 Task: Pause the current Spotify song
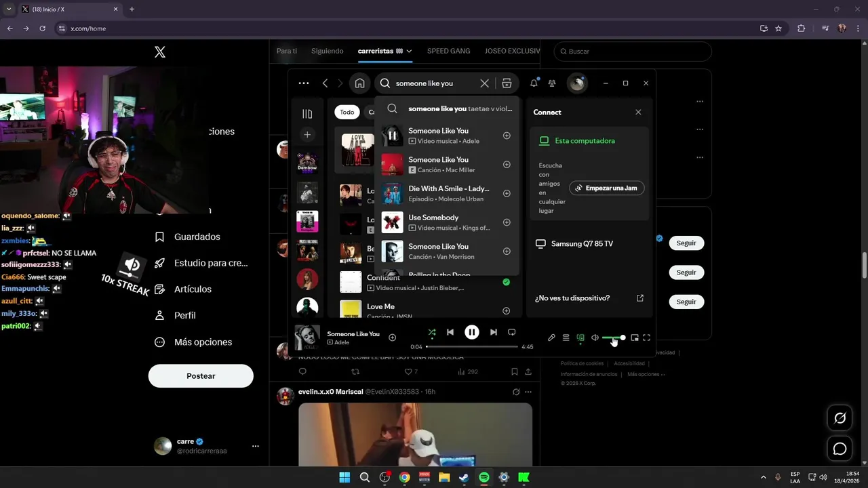pos(472,332)
